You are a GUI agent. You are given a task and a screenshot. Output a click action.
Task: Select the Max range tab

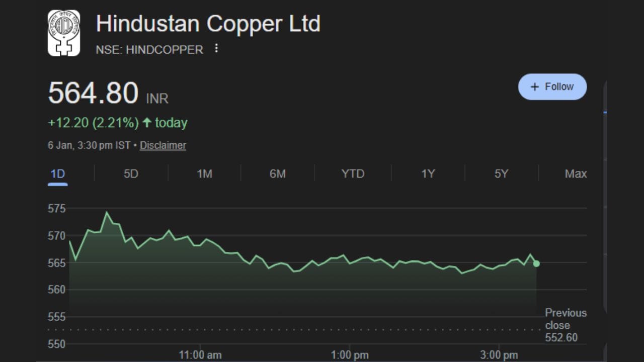(576, 174)
